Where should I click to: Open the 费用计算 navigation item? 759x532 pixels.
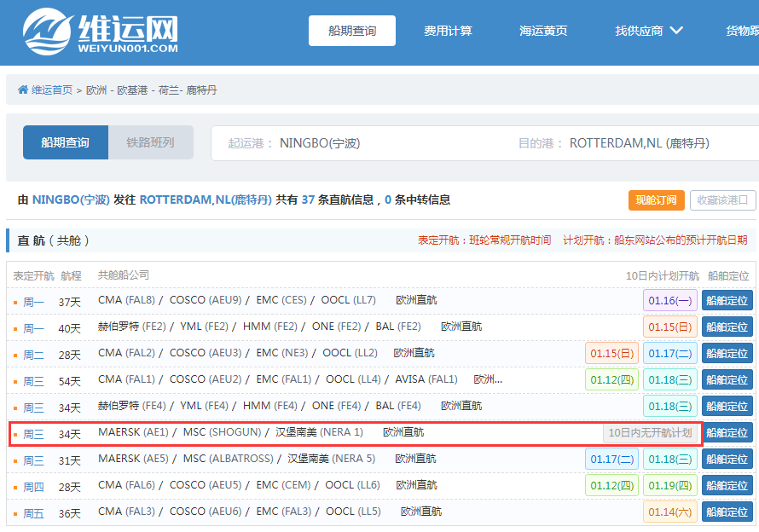[x=448, y=28]
